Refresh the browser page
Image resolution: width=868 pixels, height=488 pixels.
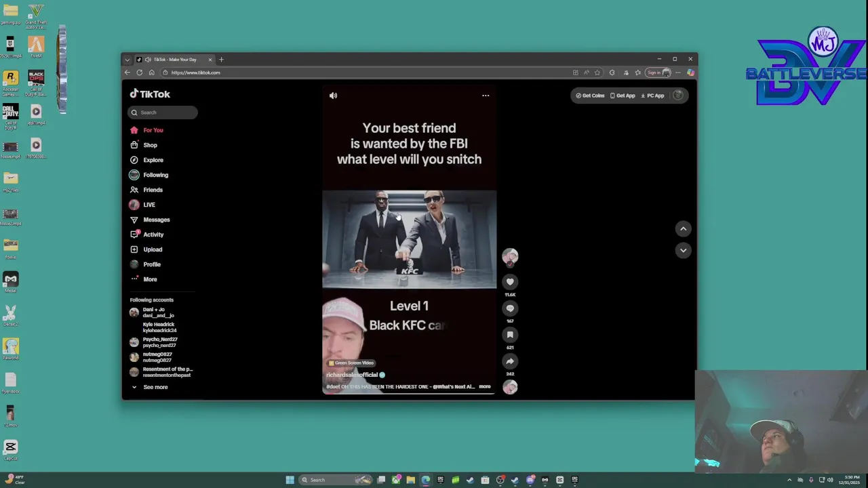pos(139,73)
